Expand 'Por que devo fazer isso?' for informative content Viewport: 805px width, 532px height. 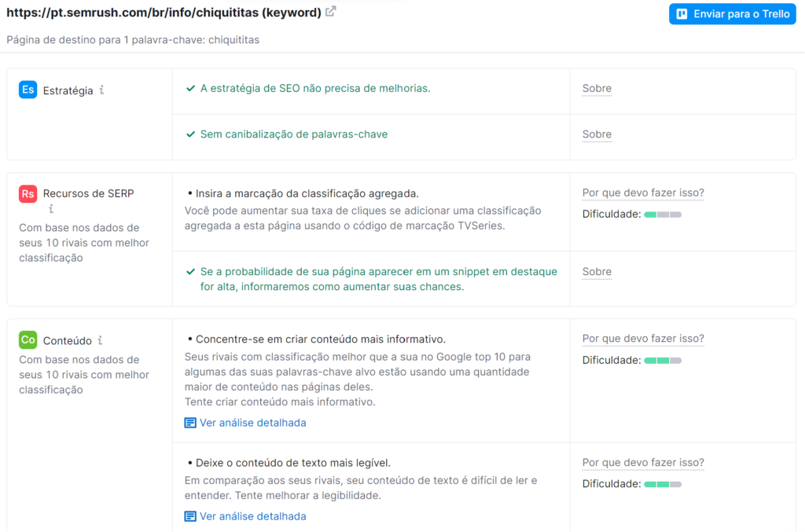tap(642, 339)
